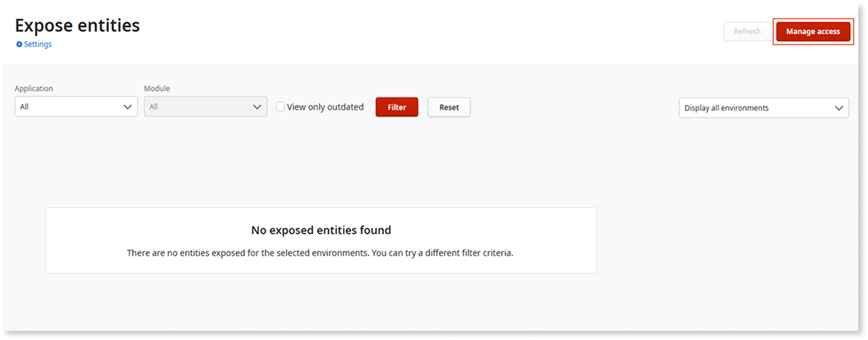Tick the View only outdated checkbox
The width and height of the screenshot is (868, 340).
tap(280, 107)
